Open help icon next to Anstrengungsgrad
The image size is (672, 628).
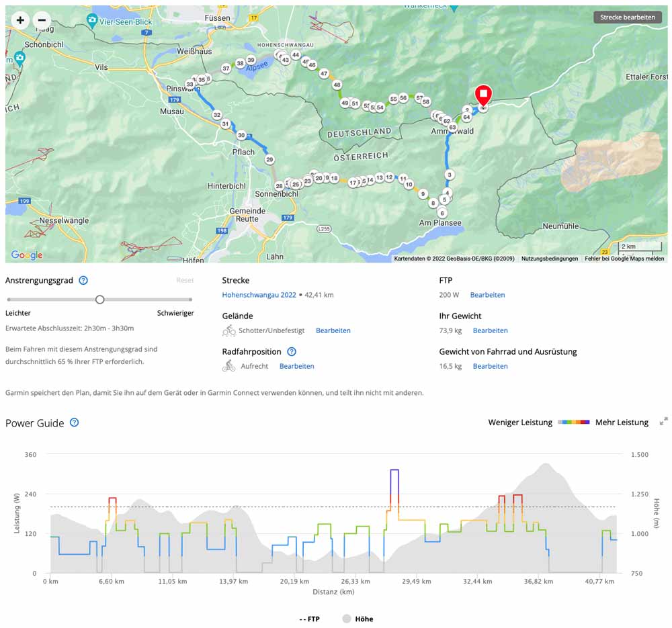click(x=83, y=280)
